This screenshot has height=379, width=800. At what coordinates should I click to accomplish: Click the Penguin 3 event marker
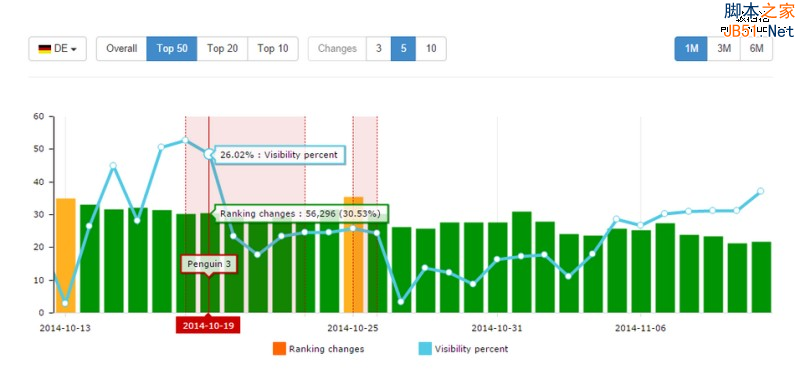(209, 264)
